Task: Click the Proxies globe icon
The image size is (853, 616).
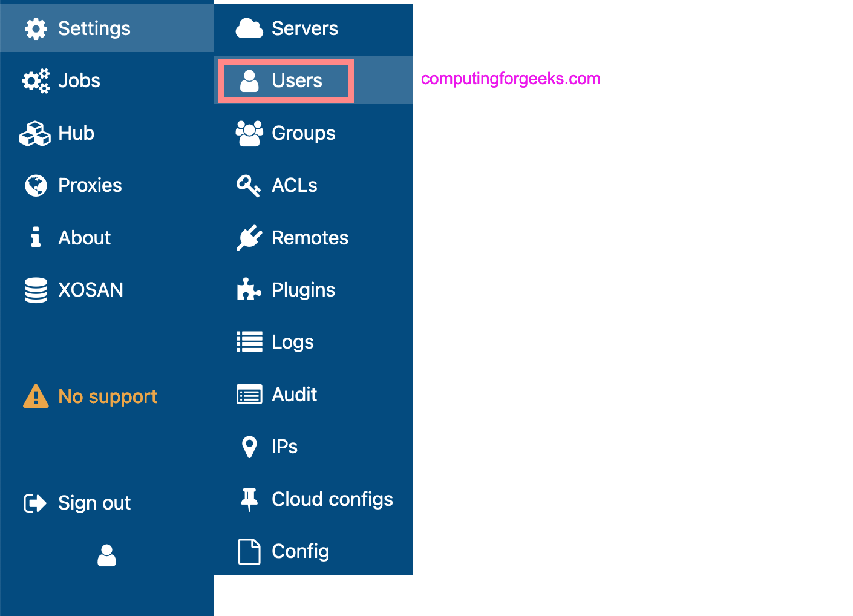Action: point(35,185)
